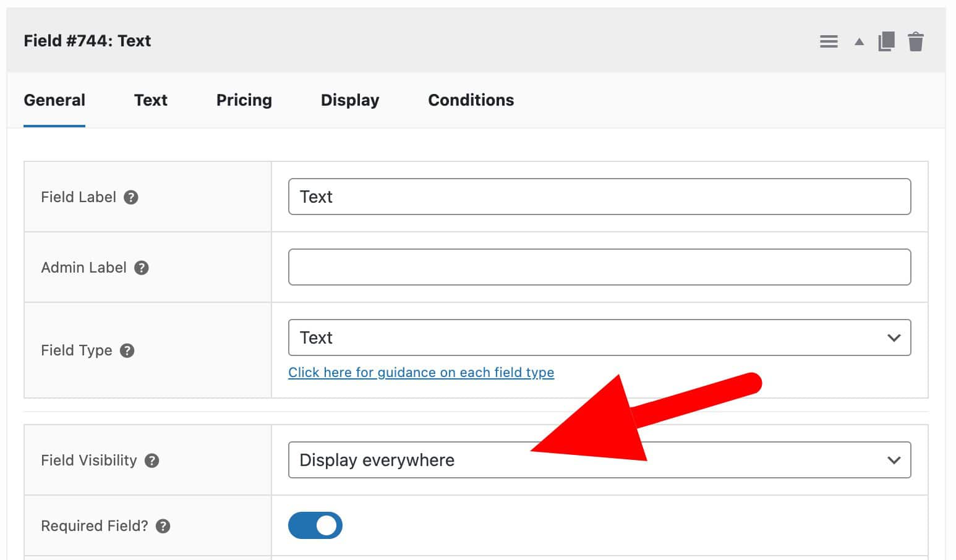Open the Field Visibility help tooltip
The image size is (956, 560).
[152, 460]
